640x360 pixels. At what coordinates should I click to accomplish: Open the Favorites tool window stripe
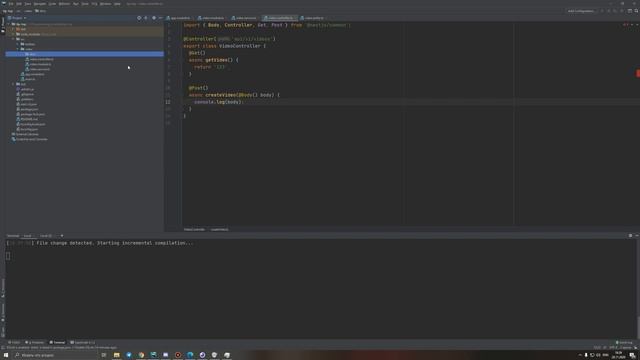[2, 312]
